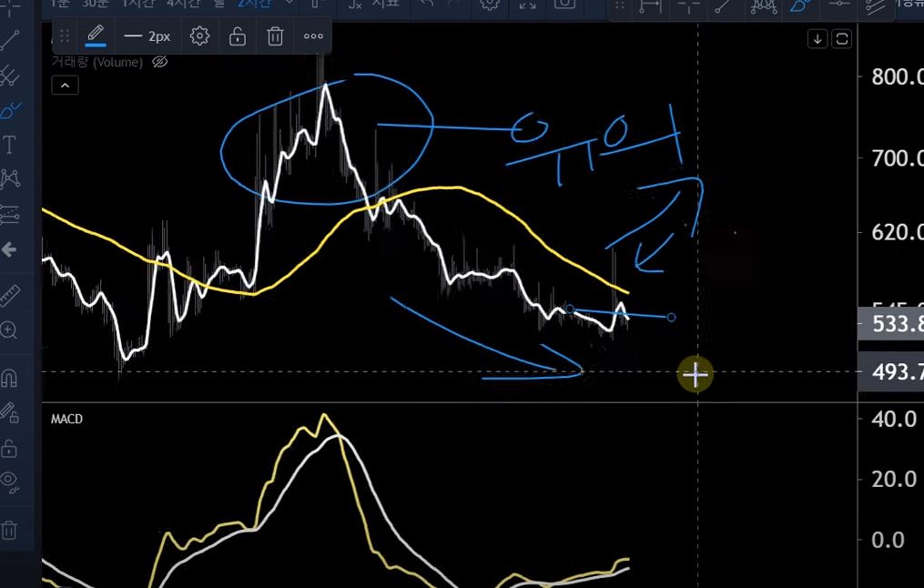Select brush in the favorites toolbar
Viewport: 924px width, 588px height.
801,5
